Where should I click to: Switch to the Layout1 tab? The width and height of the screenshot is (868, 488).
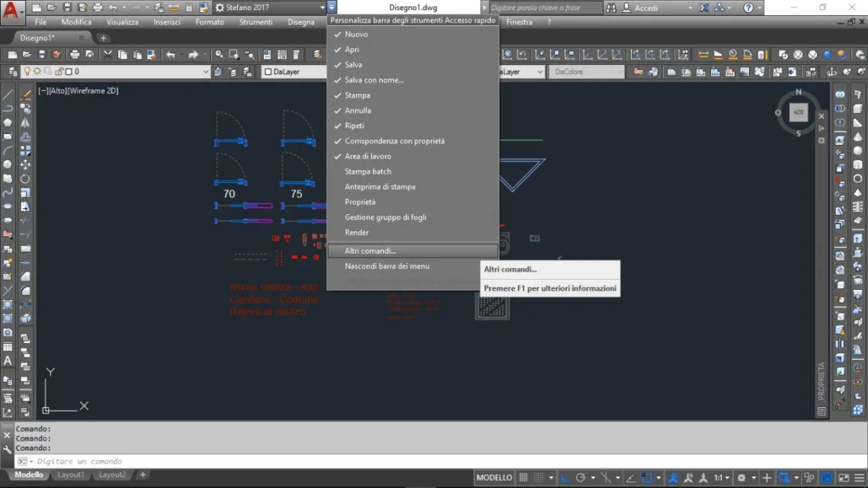(x=71, y=475)
